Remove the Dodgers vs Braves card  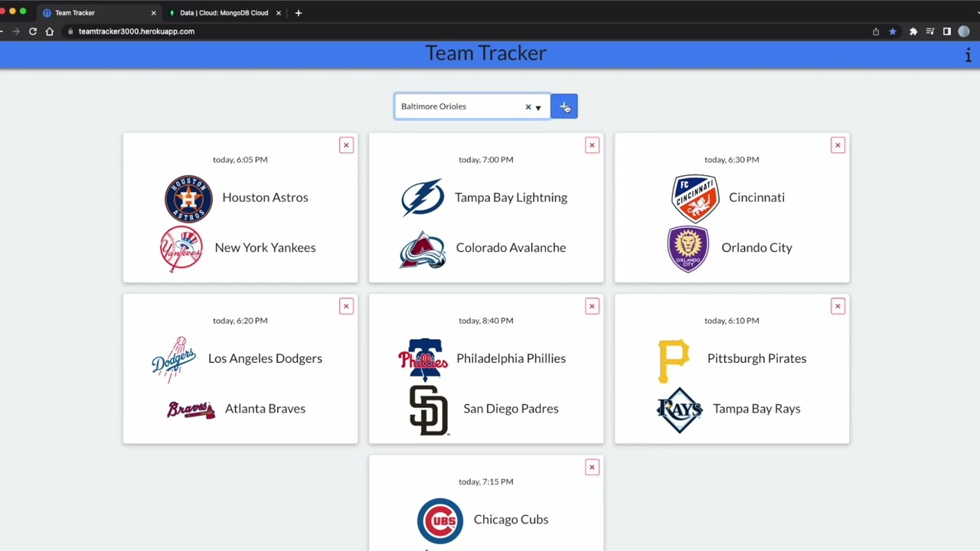click(346, 306)
